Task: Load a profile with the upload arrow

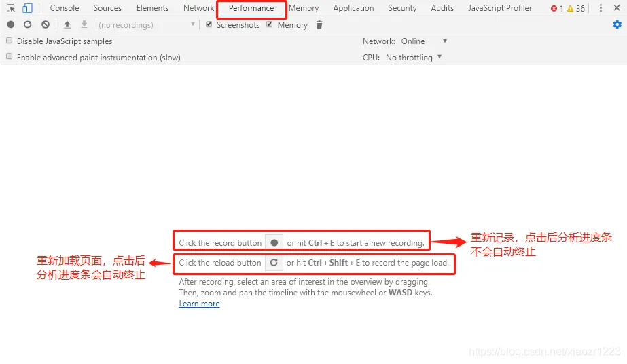Action: tap(67, 24)
